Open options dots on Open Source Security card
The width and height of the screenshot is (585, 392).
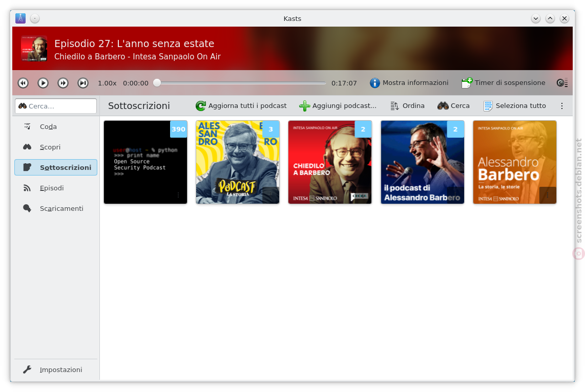click(x=178, y=195)
